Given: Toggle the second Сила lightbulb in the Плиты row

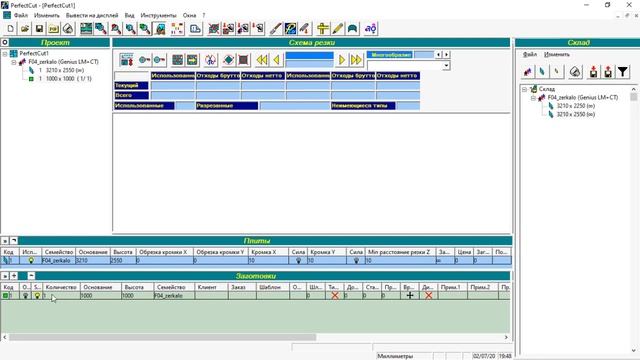Looking at the screenshot, I should (356, 260).
